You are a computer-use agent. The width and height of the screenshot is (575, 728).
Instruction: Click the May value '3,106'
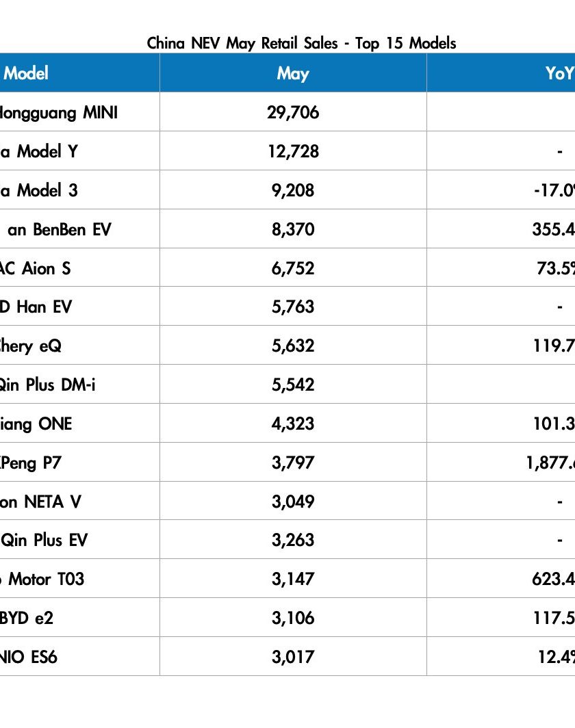coord(293,619)
